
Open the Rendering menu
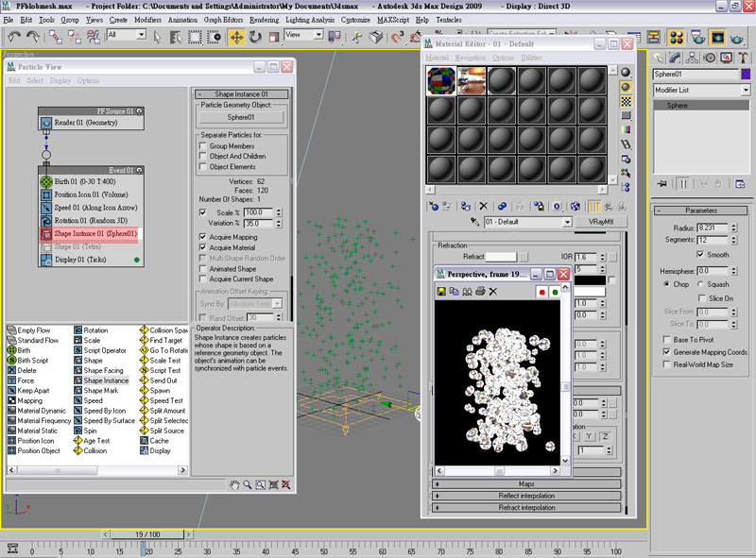tap(265, 20)
